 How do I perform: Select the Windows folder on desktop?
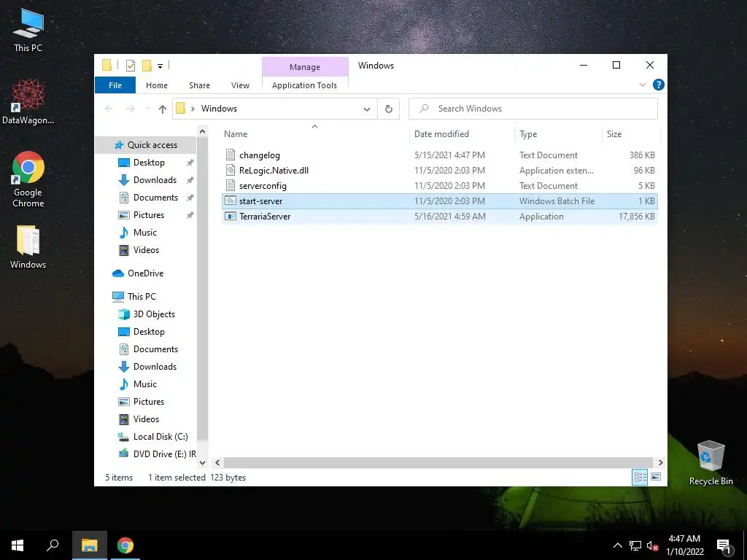coord(28,247)
